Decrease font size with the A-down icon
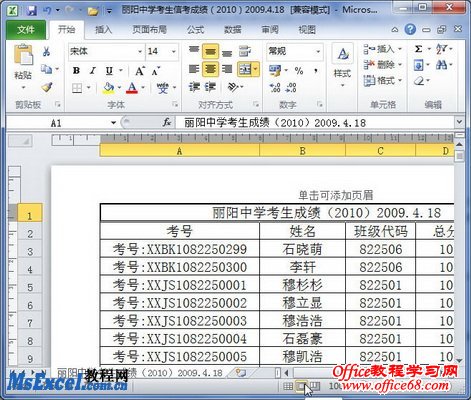471x400 pixels. click(156, 71)
